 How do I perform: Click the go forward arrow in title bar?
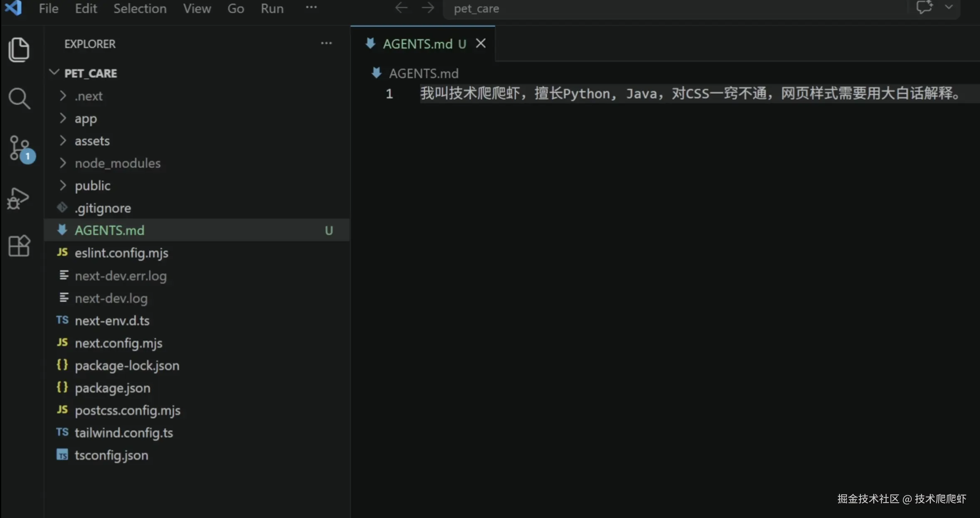pos(427,8)
